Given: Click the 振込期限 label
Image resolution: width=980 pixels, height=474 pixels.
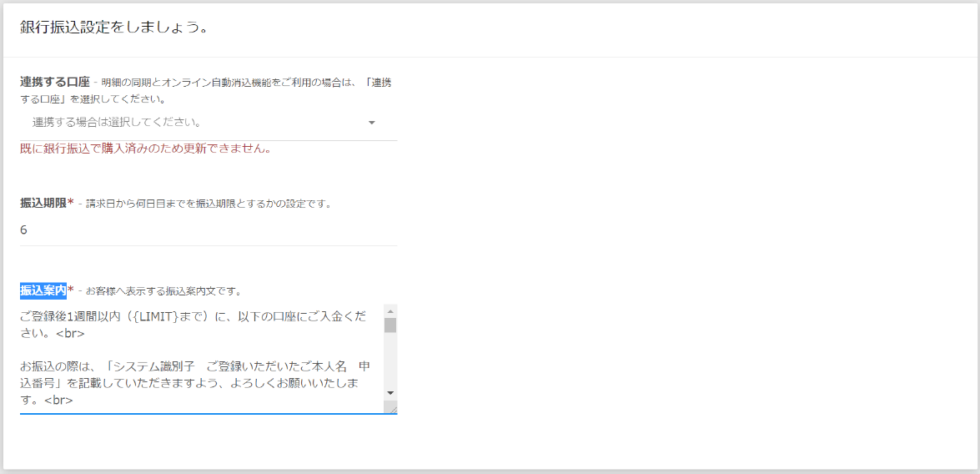Looking at the screenshot, I should coord(43,204).
